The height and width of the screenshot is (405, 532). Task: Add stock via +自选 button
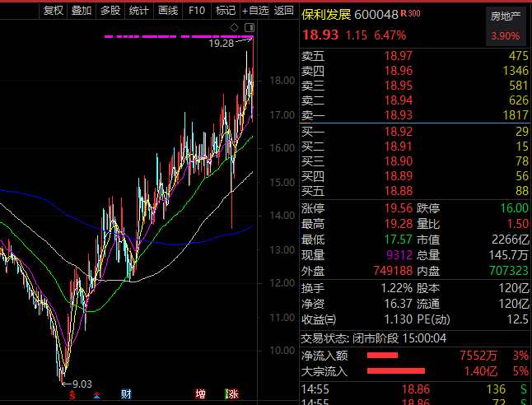click(x=255, y=11)
